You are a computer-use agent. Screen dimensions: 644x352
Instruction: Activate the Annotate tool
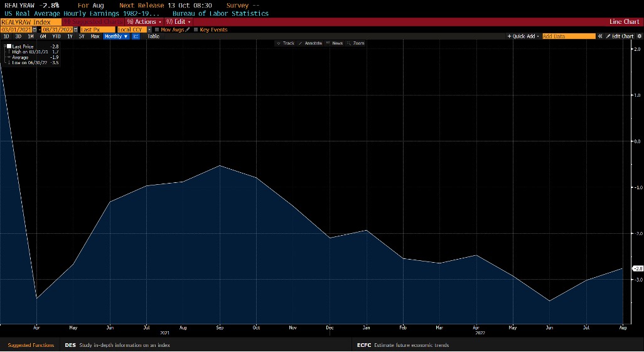pyautogui.click(x=311, y=43)
